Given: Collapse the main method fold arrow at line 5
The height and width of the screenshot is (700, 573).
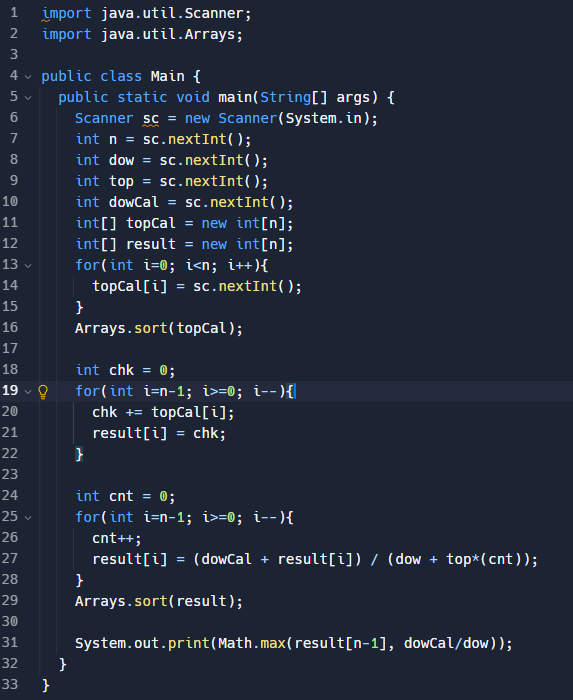Looking at the screenshot, I should tap(28, 98).
